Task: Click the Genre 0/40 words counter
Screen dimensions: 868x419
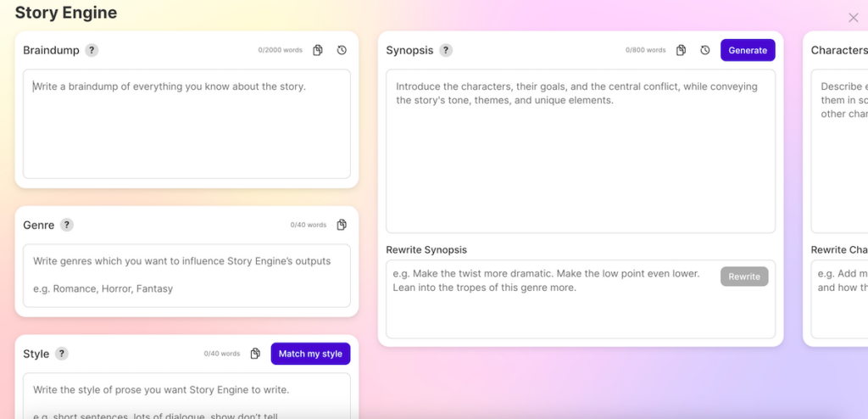Action: 309,225
